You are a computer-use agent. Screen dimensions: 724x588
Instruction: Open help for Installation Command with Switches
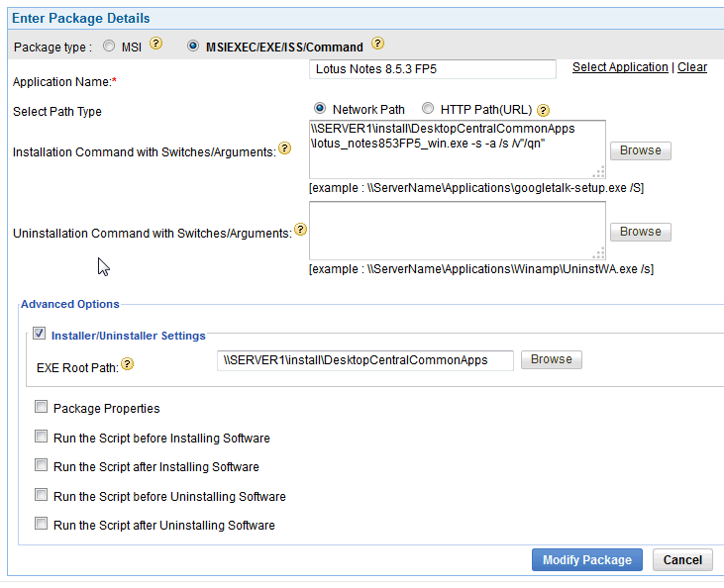point(285,148)
